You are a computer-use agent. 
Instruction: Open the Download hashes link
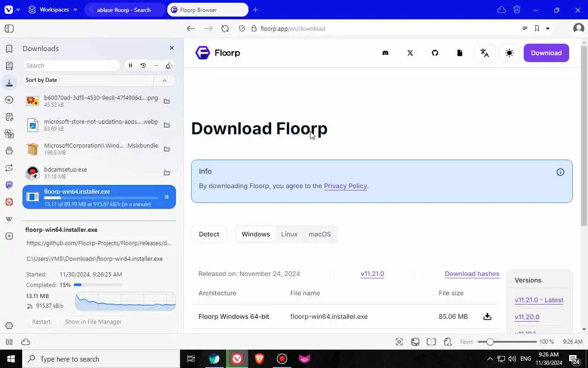[472, 274]
